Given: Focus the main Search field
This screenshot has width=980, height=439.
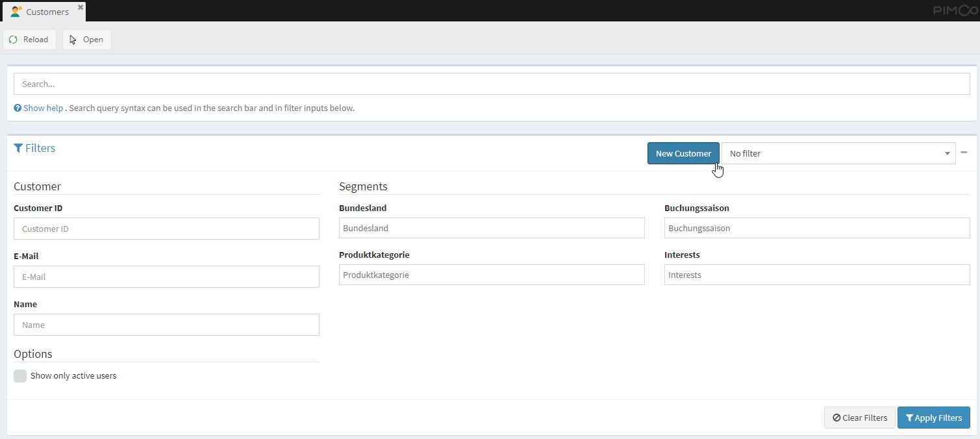Looking at the screenshot, I should (491, 84).
